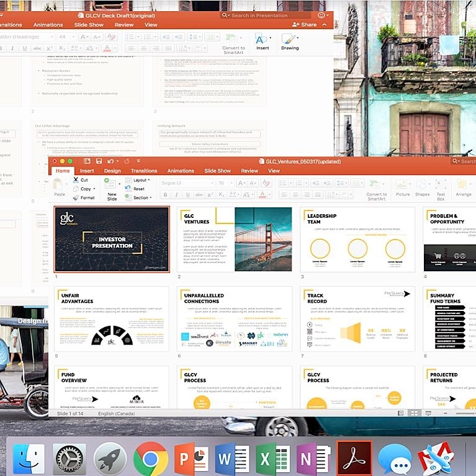Click the Slide Show presenter icon in status bar
Viewport: 476px width, 476px height.
(x=428, y=413)
